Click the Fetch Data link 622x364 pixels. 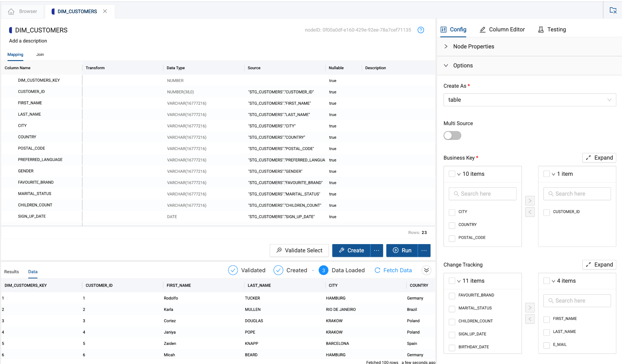(x=393, y=270)
